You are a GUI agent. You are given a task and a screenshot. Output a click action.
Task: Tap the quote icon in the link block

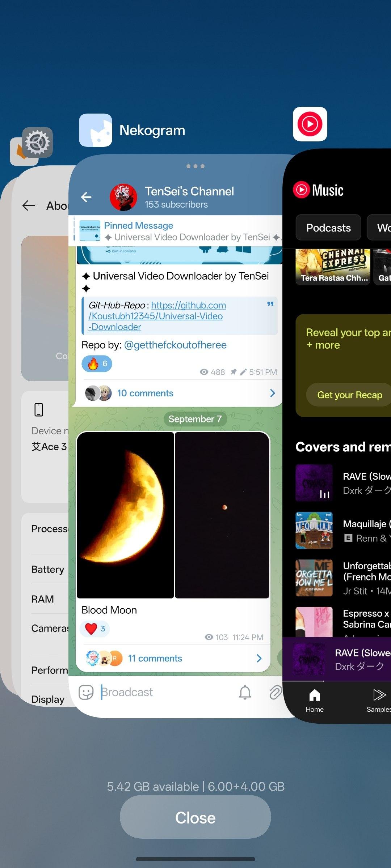(x=270, y=304)
